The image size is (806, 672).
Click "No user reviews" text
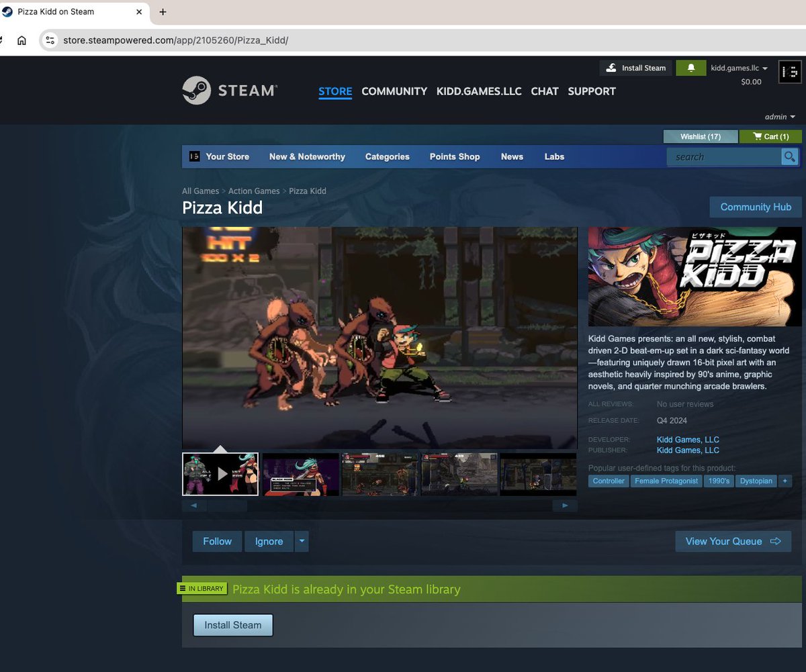(x=685, y=404)
